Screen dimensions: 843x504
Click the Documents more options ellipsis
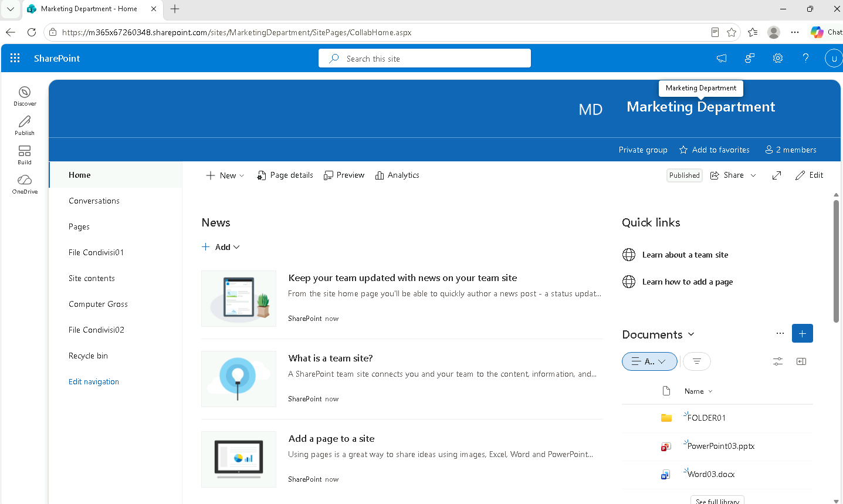pyautogui.click(x=780, y=333)
